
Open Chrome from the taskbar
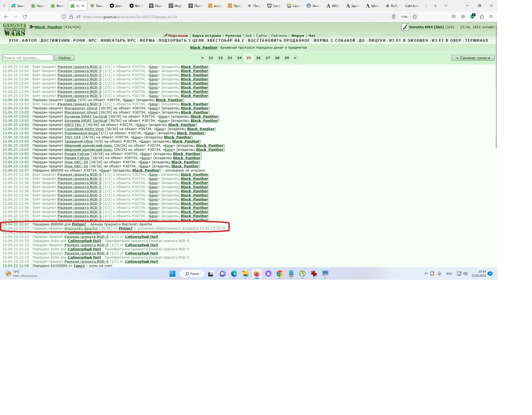tap(280, 274)
